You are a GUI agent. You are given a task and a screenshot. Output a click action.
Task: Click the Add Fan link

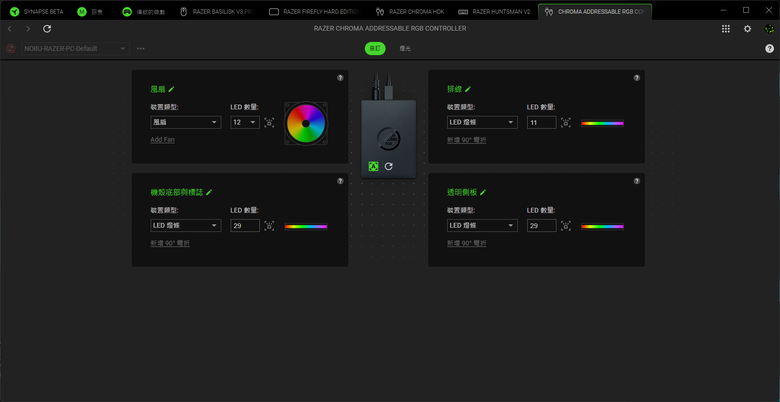(x=162, y=140)
